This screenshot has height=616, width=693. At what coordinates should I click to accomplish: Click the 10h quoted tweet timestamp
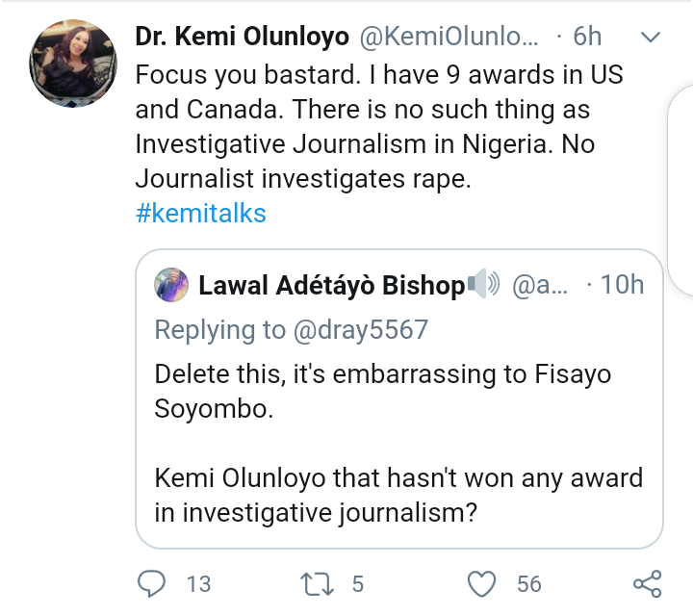click(x=621, y=285)
